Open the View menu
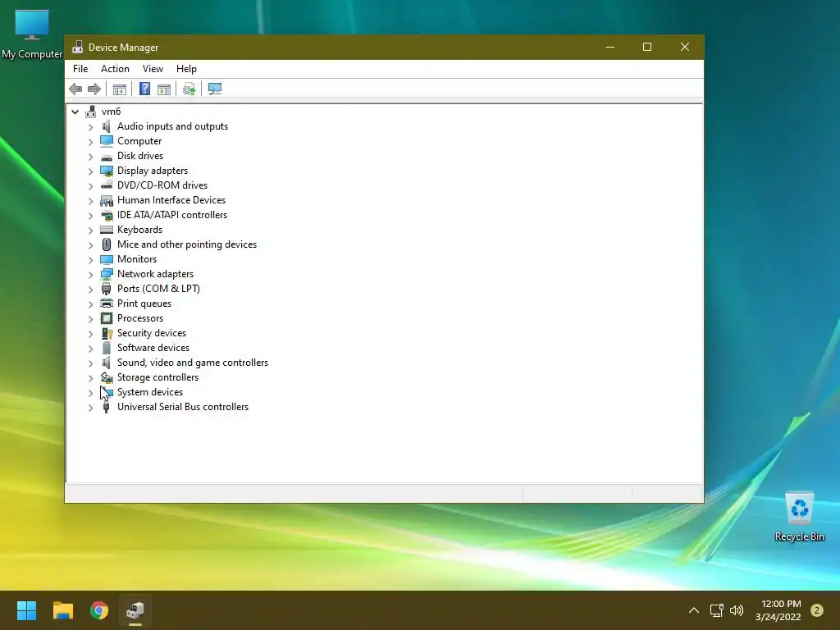 (x=153, y=69)
